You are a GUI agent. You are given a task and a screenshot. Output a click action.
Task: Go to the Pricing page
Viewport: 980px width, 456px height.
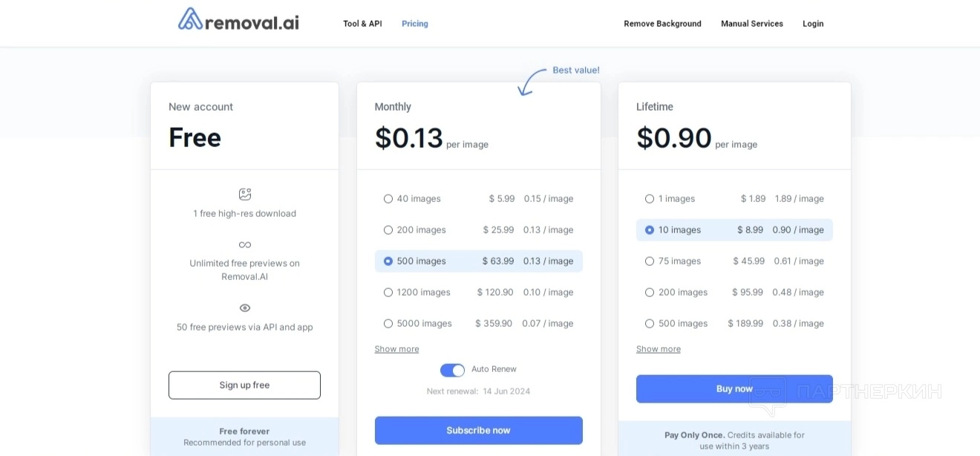coord(415,24)
